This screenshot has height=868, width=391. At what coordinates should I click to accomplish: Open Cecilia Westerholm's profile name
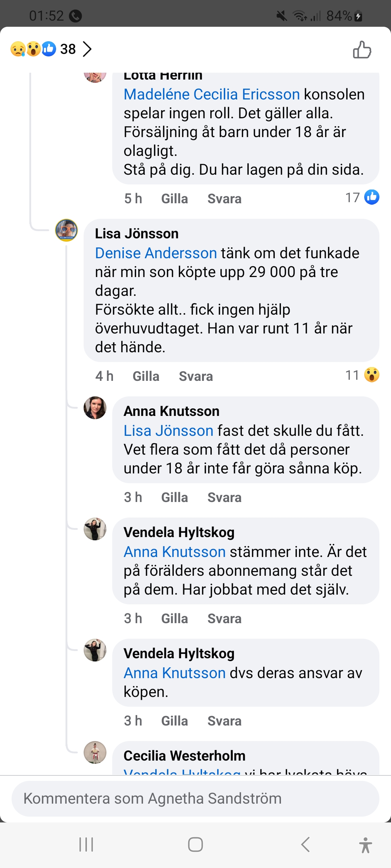coord(185,756)
